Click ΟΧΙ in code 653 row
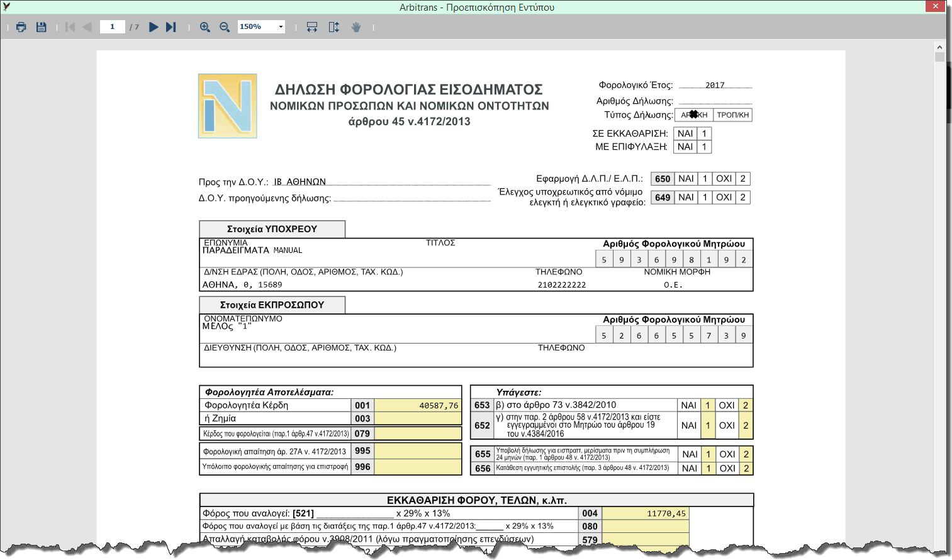 coord(727,405)
